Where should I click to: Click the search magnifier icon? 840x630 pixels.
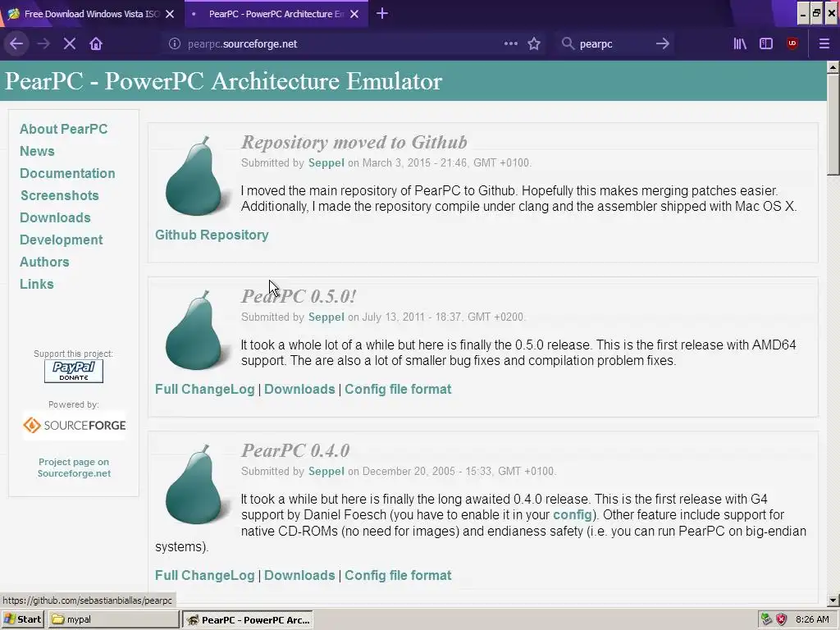[x=568, y=44]
